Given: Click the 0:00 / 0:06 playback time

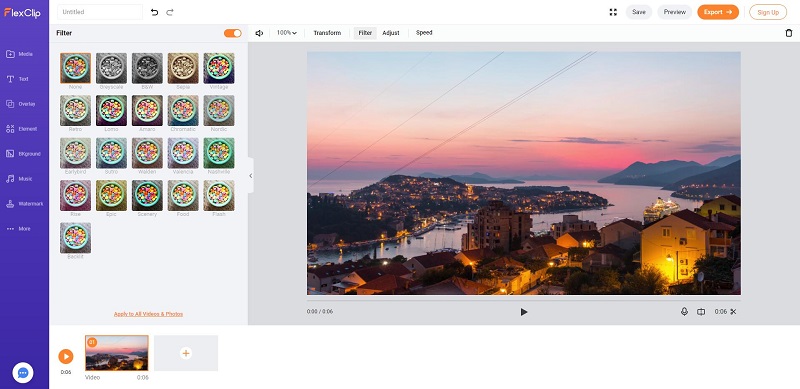Looking at the screenshot, I should click(x=320, y=311).
